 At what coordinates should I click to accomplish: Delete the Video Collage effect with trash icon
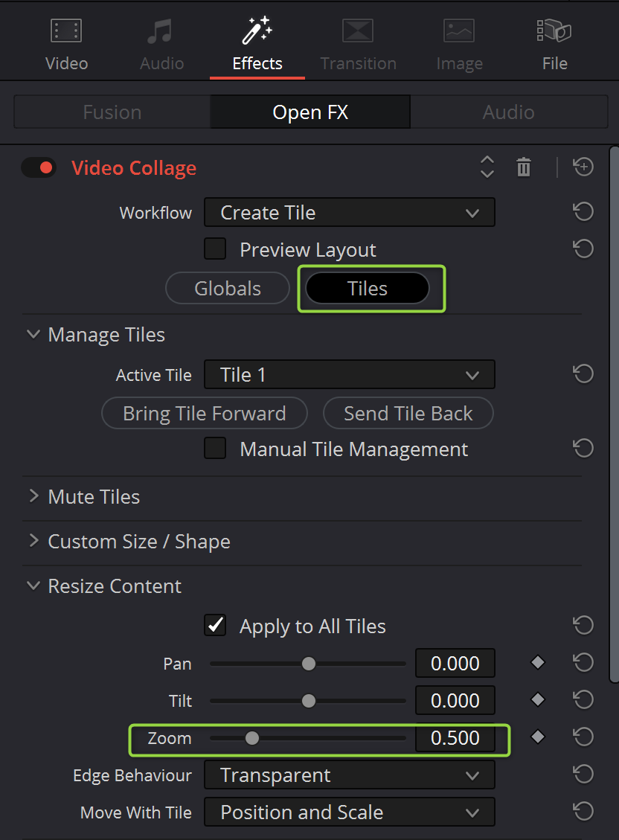[x=524, y=167]
